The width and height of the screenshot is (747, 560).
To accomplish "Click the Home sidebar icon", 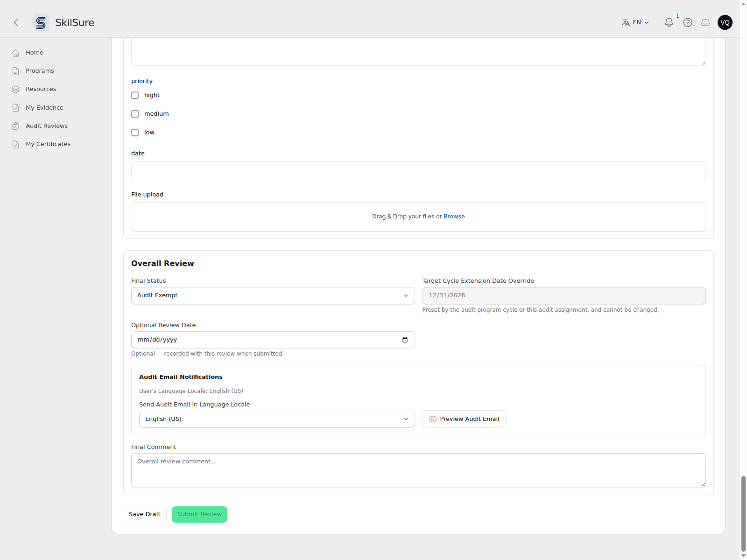I will 16,53.
